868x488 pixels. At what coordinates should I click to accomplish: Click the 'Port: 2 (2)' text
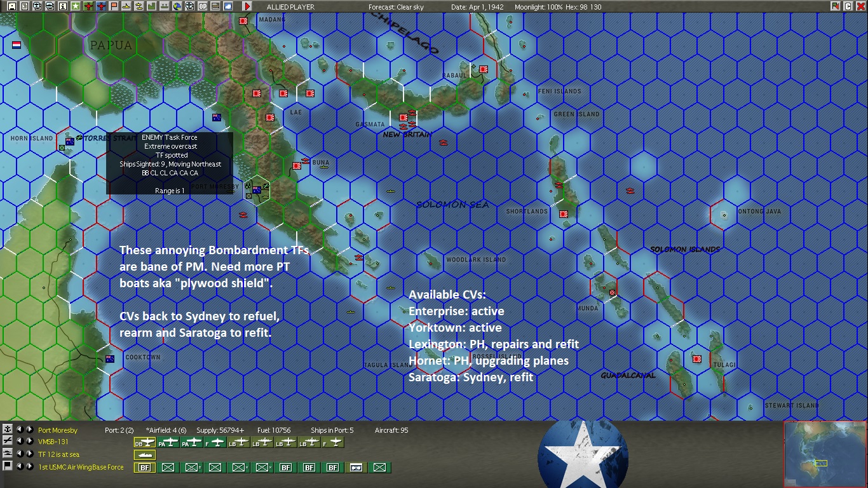pyautogui.click(x=119, y=430)
